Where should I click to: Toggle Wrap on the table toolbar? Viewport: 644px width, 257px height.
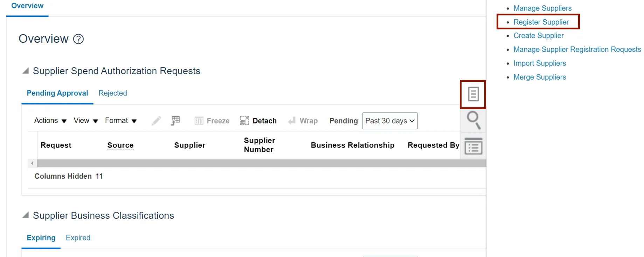point(303,121)
